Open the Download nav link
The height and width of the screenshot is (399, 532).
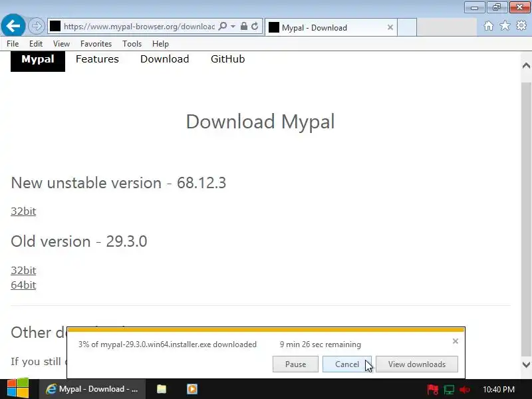point(164,59)
